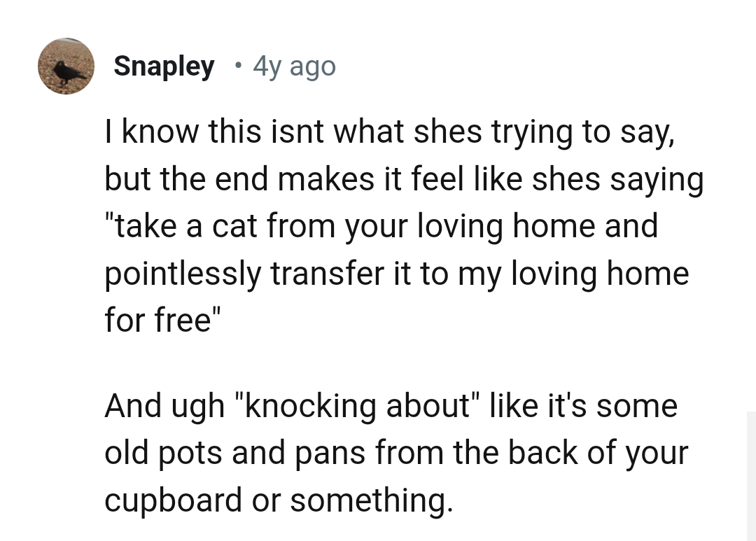Click the dot separator before the timestamp
Screen dimensions: 756x541
point(239,66)
